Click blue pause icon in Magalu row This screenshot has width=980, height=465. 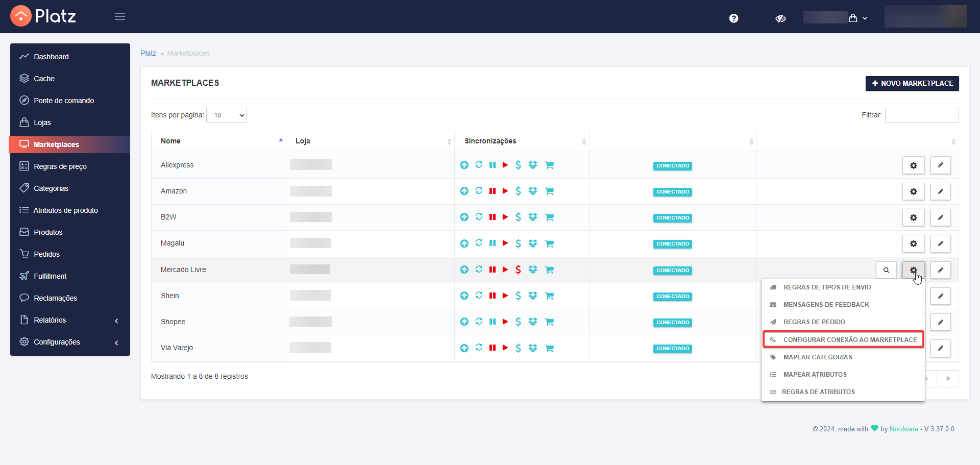[x=493, y=243]
